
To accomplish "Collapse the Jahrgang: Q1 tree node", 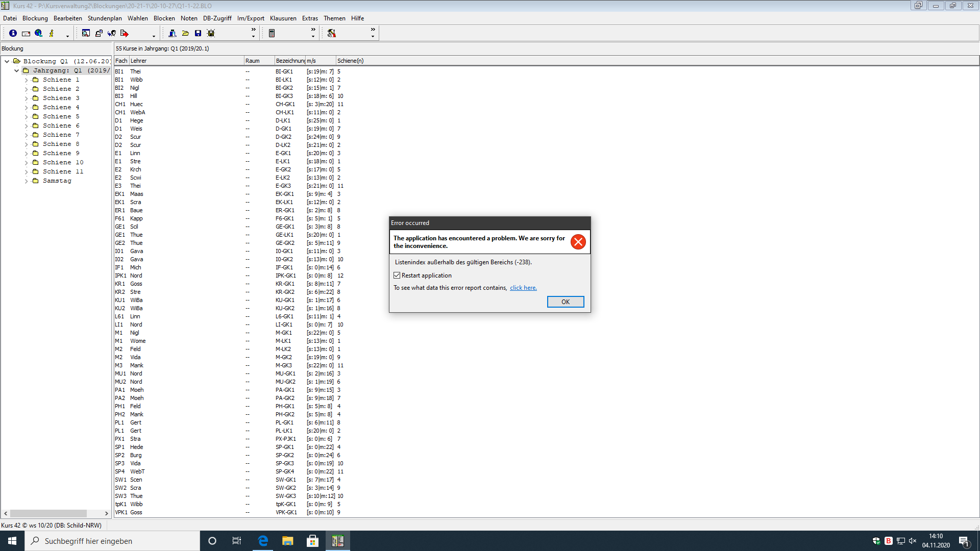I will (17, 70).
